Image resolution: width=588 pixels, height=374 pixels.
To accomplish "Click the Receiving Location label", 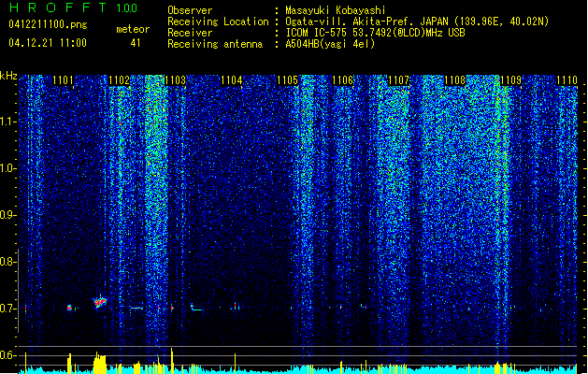I will pyautogui.click(x=218, y=22).
